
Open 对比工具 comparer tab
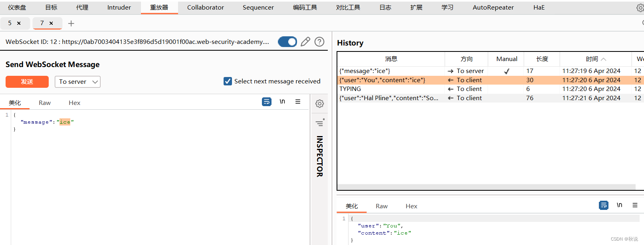coord(348,8)
